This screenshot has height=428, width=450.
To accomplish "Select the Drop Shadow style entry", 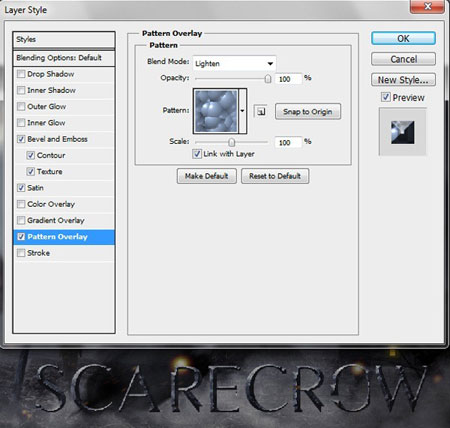I will [64, 74].
